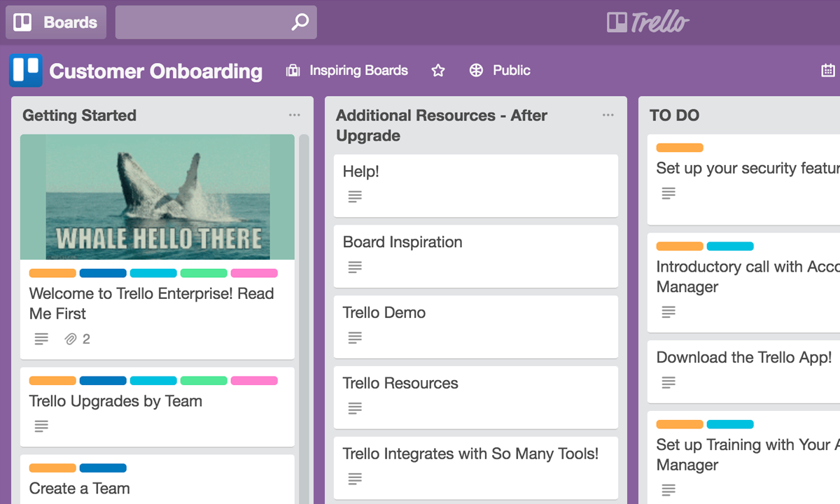The image size is (840, 504).
Task: Click description icon on Download the Trello App card
Action: pos(668,382)
